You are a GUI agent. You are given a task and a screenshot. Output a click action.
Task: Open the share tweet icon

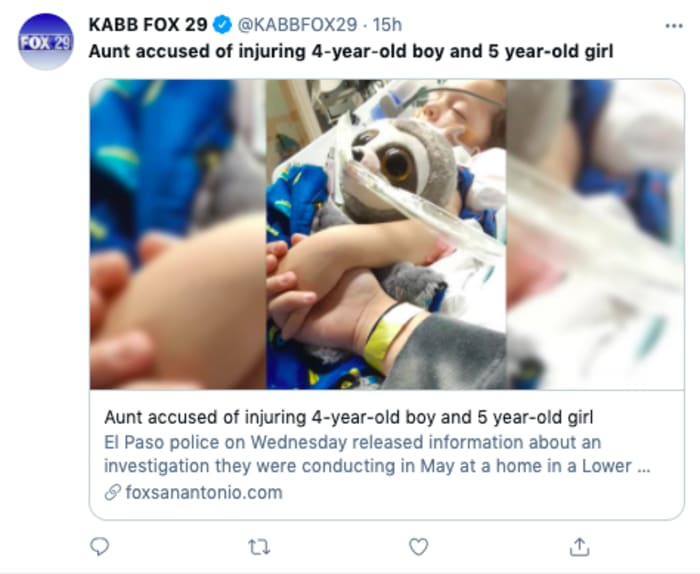click(579, 547)
